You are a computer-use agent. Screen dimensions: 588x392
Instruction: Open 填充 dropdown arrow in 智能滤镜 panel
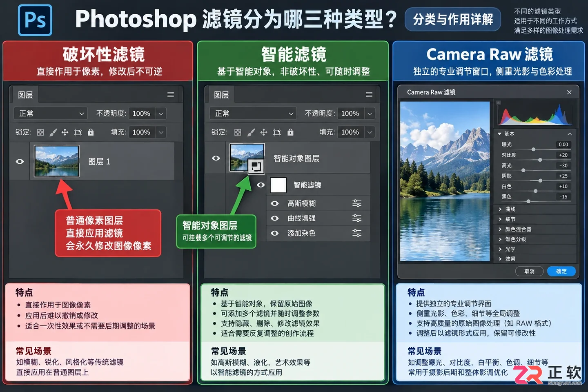pos(370,132)
